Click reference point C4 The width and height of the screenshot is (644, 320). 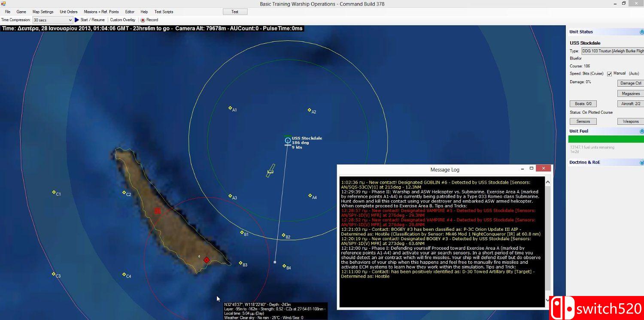tap(124, 274)
